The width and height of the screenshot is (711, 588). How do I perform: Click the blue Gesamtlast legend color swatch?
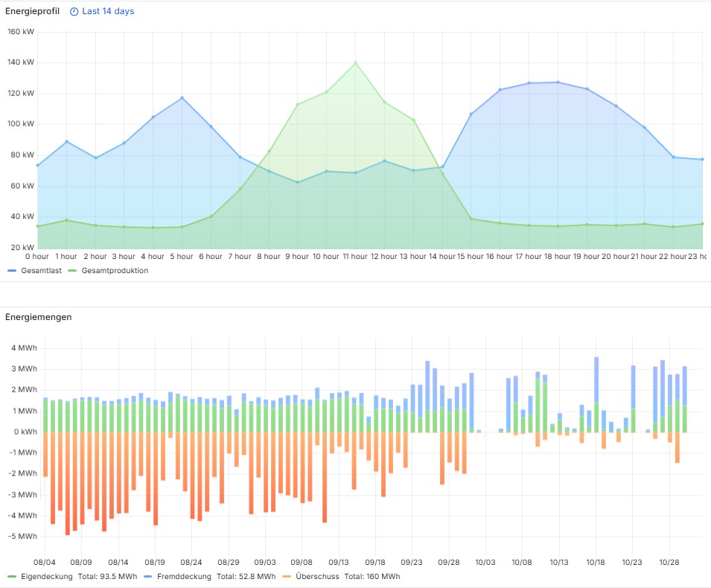(x=12, y=271)
